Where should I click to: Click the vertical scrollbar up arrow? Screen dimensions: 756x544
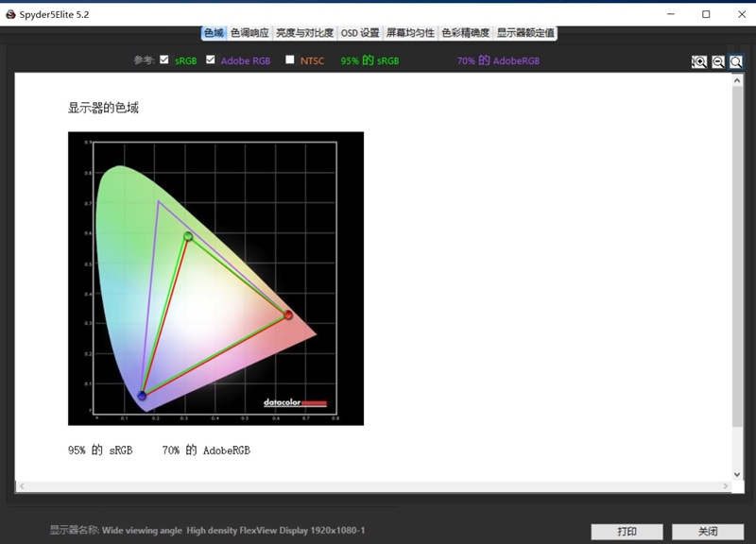pos(737,80)
